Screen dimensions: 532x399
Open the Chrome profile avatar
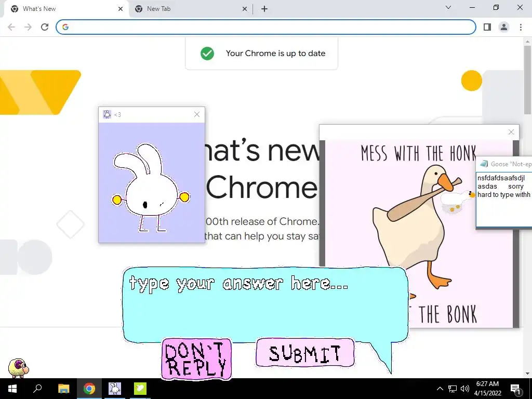[x=504, y=27]
